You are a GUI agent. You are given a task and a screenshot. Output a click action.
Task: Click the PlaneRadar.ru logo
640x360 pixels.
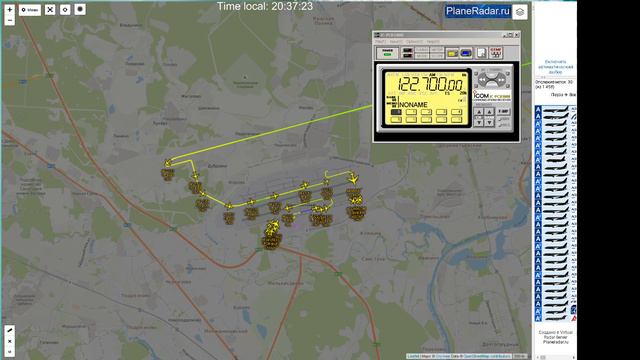[x=478, y=11]
